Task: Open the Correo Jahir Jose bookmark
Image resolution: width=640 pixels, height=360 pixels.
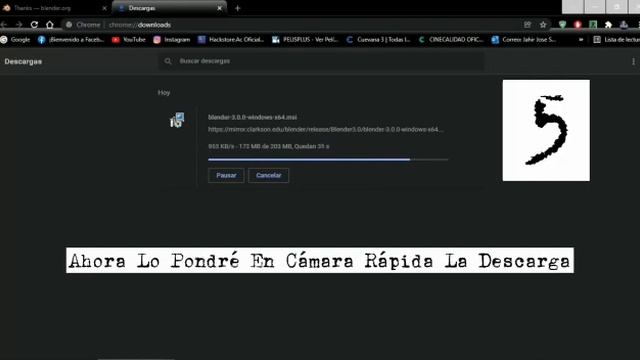Action: [524, 40]
